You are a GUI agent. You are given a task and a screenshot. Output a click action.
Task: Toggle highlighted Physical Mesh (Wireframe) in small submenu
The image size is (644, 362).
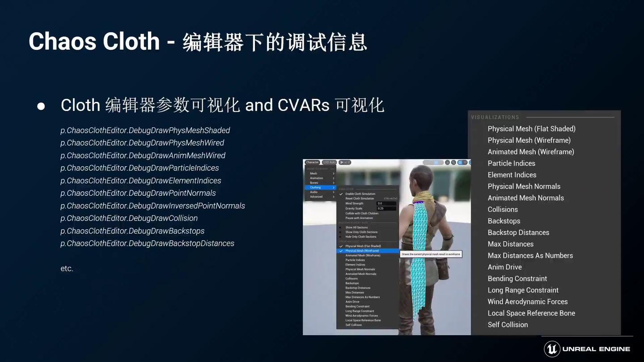pyautogui.click(x=367, y=251)
